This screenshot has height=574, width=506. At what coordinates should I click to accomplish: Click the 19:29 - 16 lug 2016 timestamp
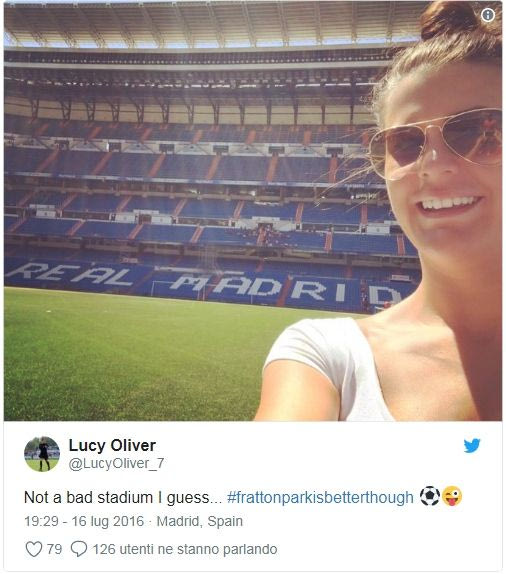84,521
